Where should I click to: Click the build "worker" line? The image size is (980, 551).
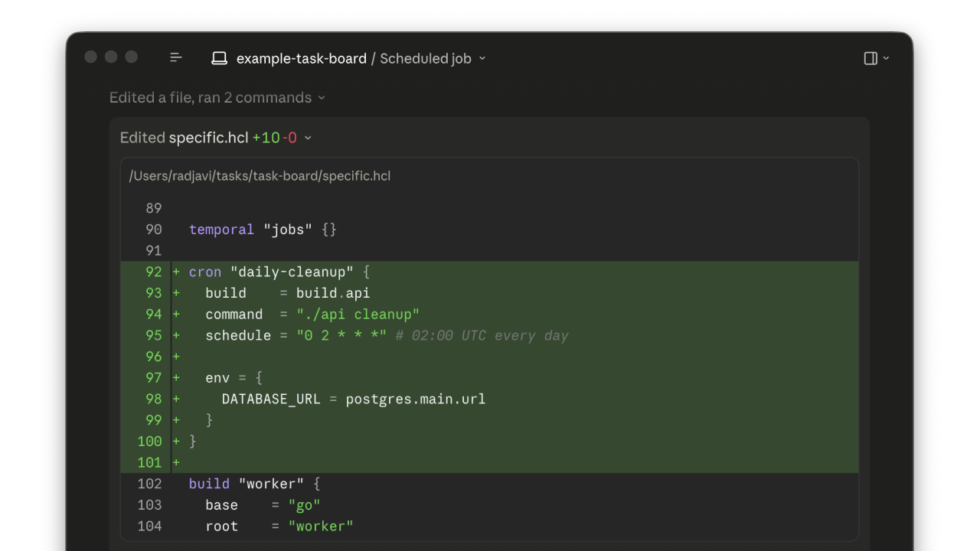254,484
